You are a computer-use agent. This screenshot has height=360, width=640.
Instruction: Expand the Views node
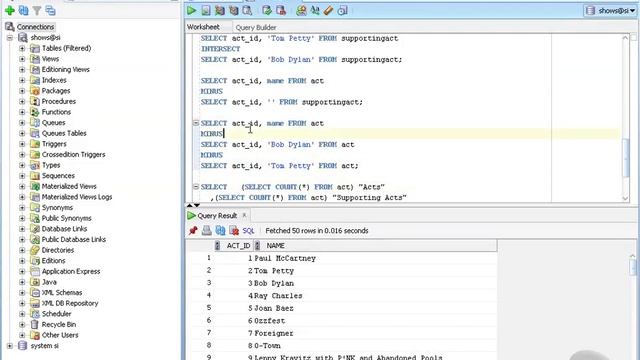click(x=22, y=59)
